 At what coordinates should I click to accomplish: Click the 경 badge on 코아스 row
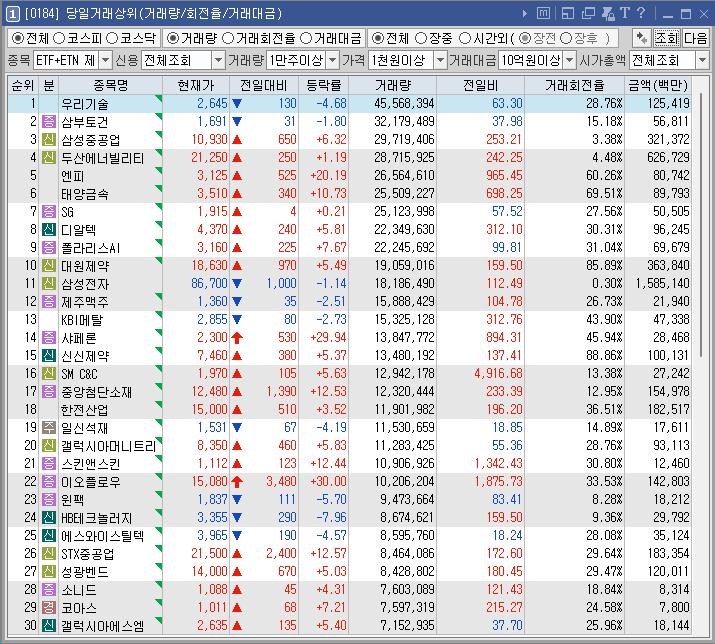(49, 608)
